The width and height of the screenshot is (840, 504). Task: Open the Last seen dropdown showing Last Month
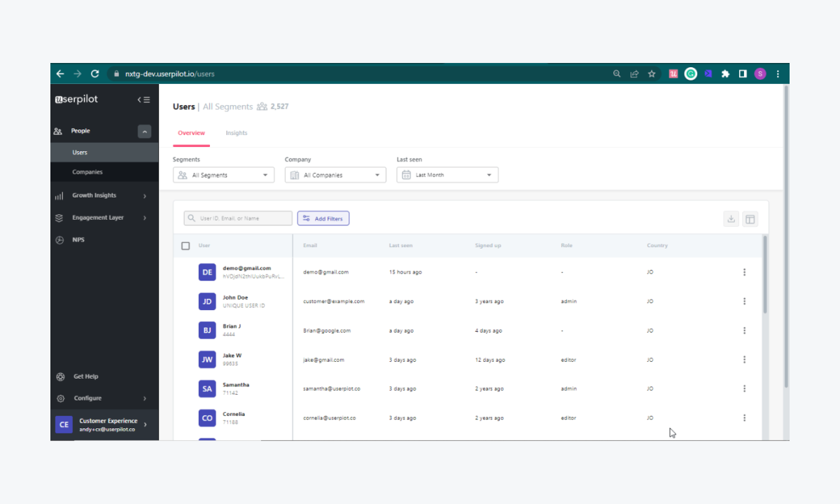447,175
